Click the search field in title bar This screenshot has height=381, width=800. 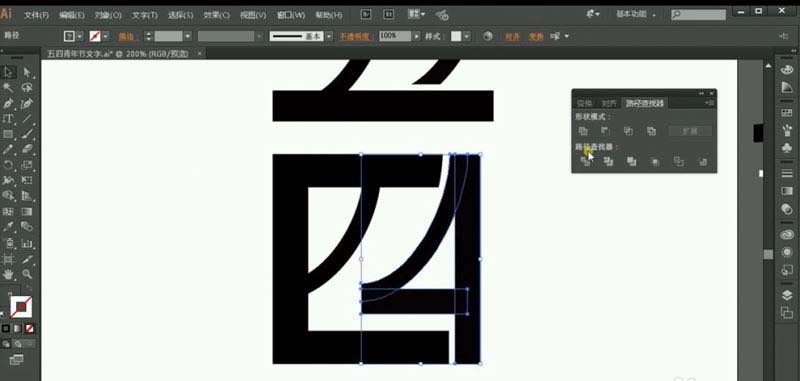[x=698, y=15]
